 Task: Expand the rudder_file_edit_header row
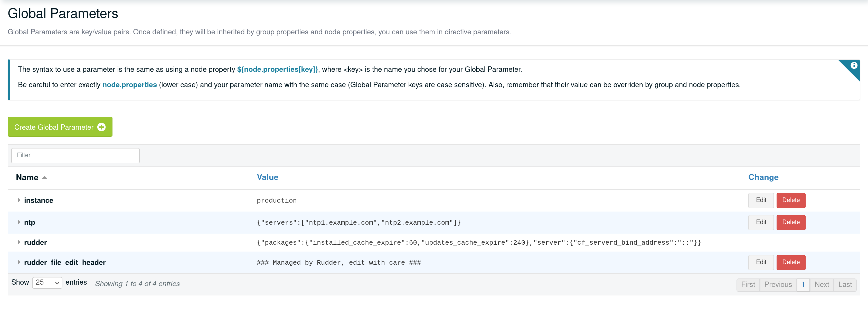click(x=19, y=263)
